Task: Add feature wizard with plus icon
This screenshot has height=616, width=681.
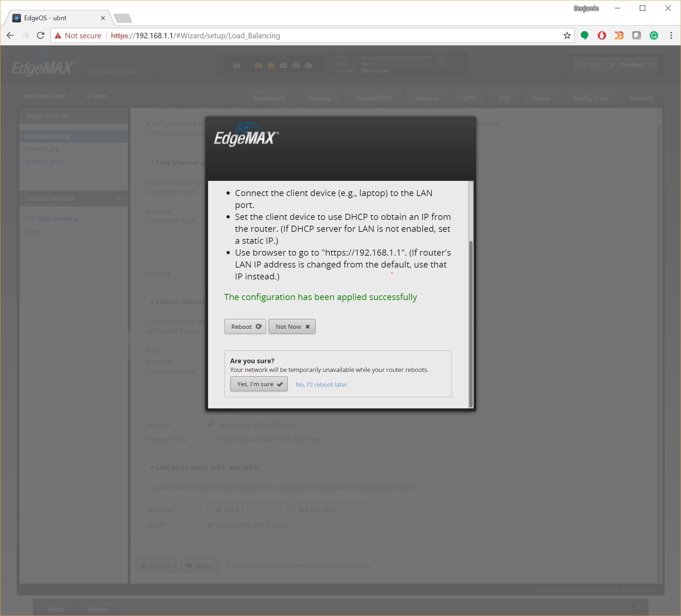Action: point(120,199)
